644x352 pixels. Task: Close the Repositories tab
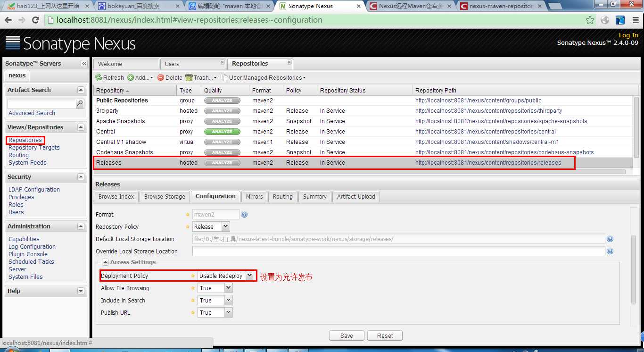click(289, 62)
